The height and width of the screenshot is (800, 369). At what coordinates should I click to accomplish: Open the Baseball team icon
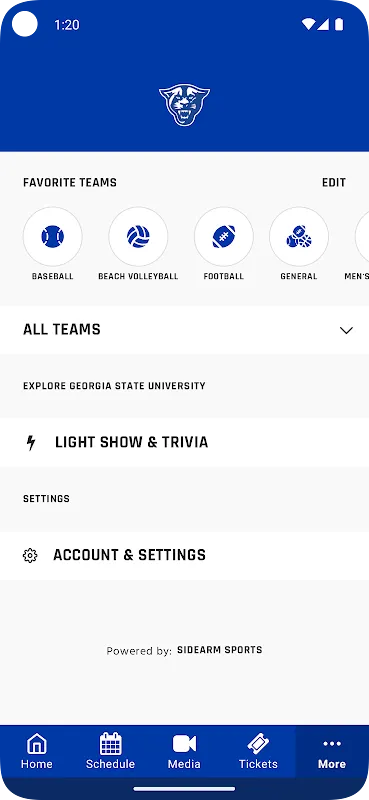tap(53, 237)
